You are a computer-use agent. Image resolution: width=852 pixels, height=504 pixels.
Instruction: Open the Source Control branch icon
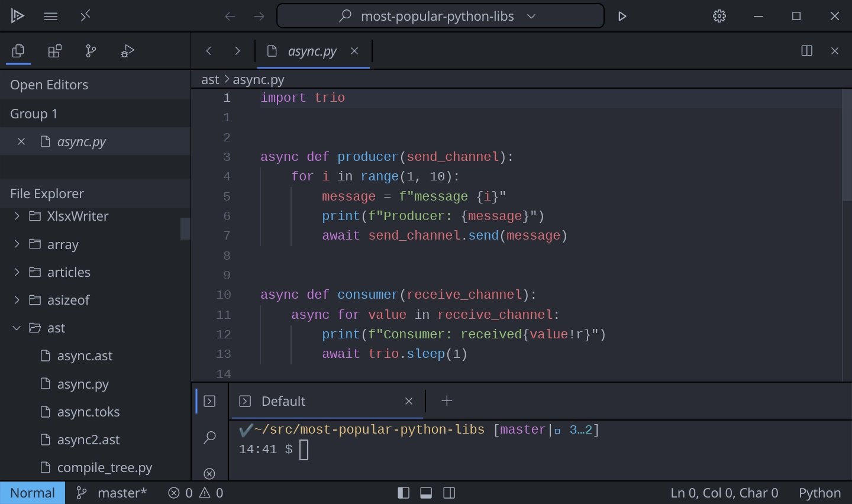[x=91, y=51]
